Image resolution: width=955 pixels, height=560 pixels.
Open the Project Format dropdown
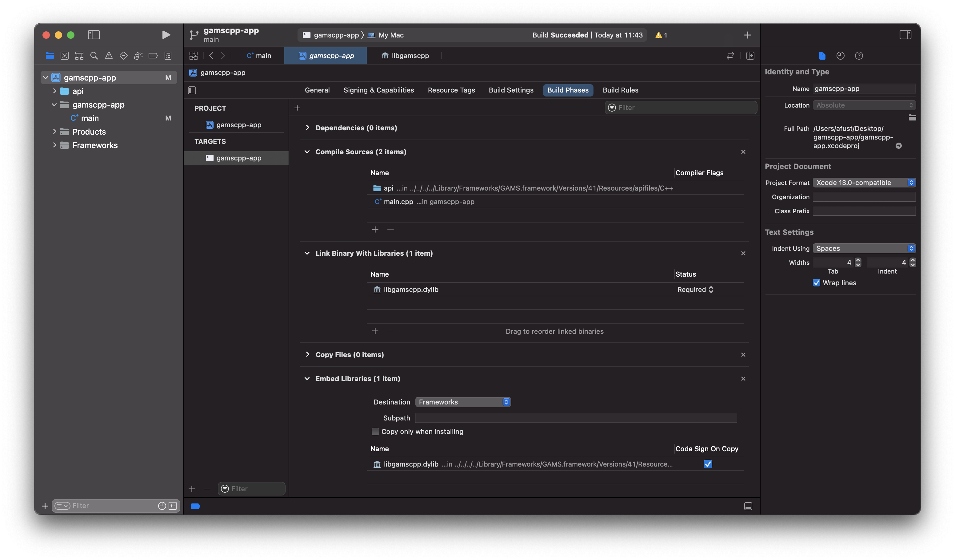864,183
